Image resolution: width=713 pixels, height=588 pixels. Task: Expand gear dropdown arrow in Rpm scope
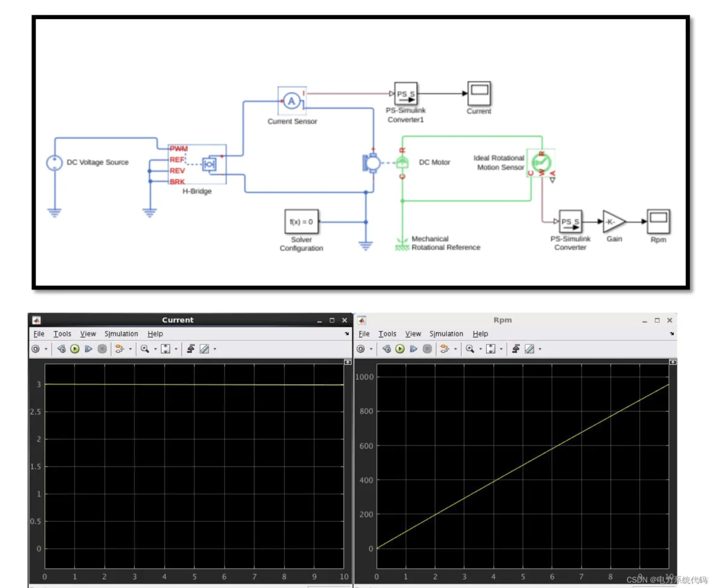[x=371, y=349]
